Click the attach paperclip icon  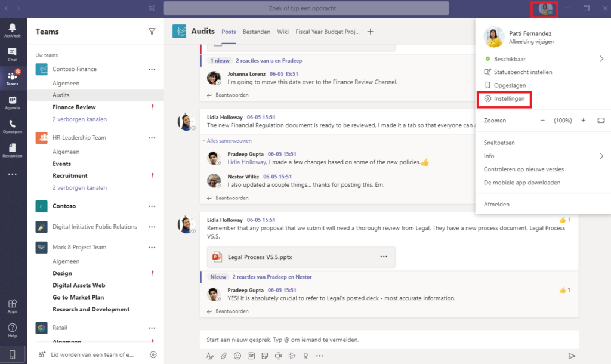[224, 356]
